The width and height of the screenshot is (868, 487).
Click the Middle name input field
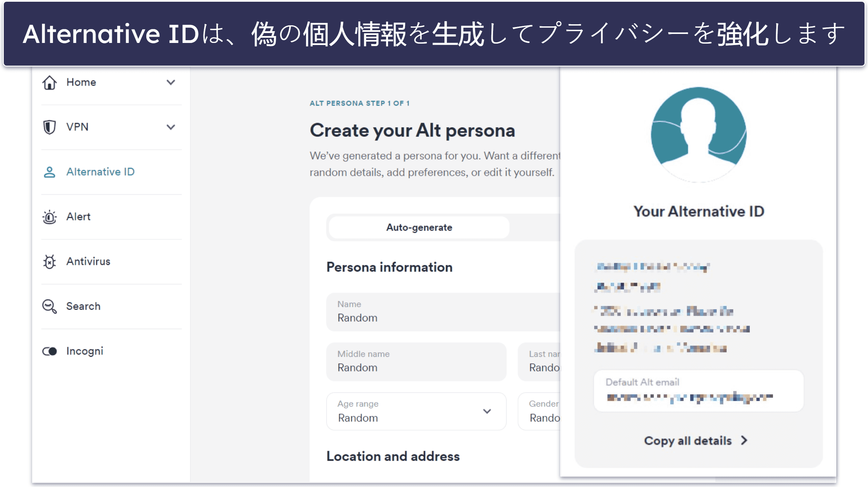point(416,362)
